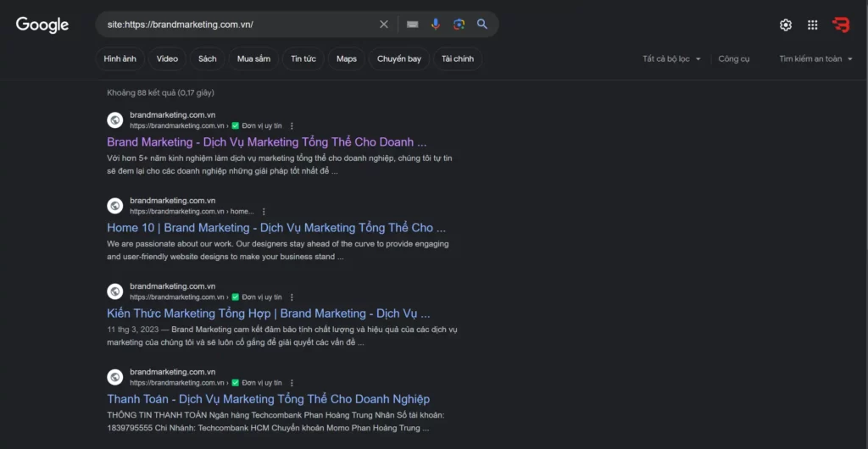Go to the "Maps" tab

pos(346,59)
